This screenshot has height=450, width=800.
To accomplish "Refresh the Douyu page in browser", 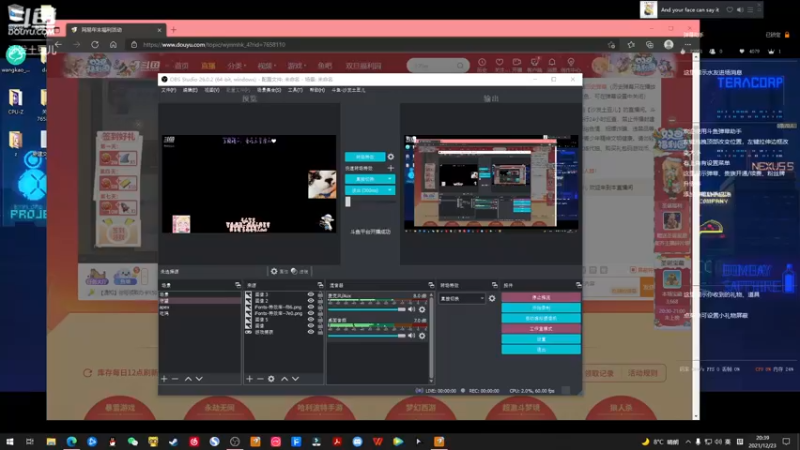I will coord(95,44).
